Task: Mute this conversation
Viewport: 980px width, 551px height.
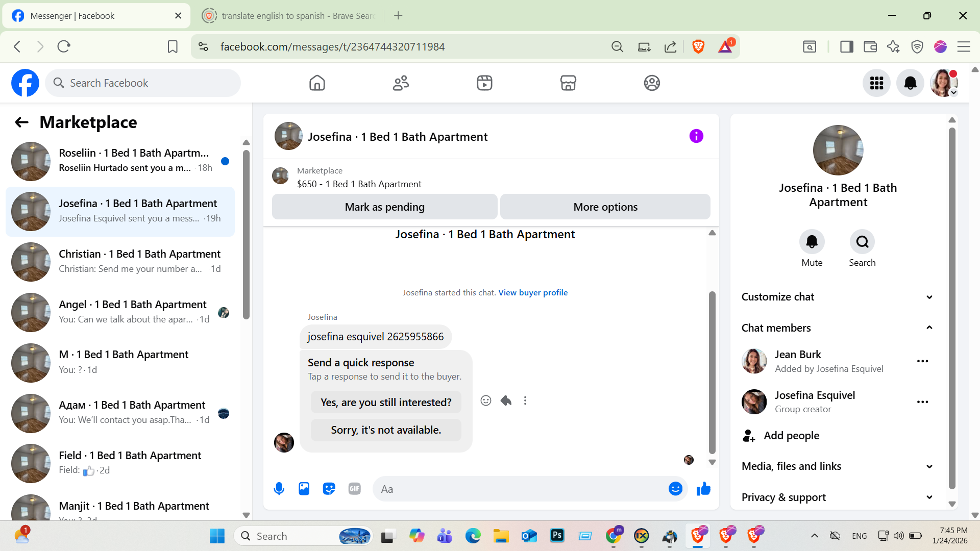Action: coord(812,242)
